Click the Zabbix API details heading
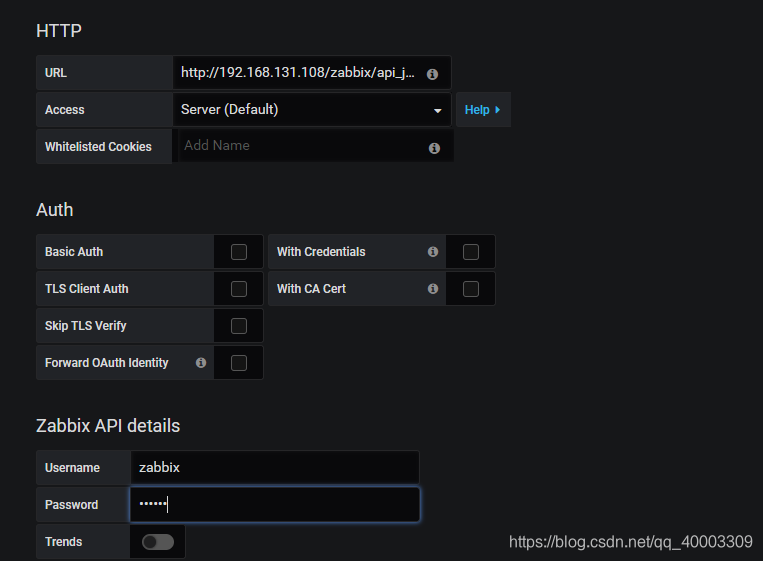The width and height of the screenshot is (763, 561). point(108,426)
